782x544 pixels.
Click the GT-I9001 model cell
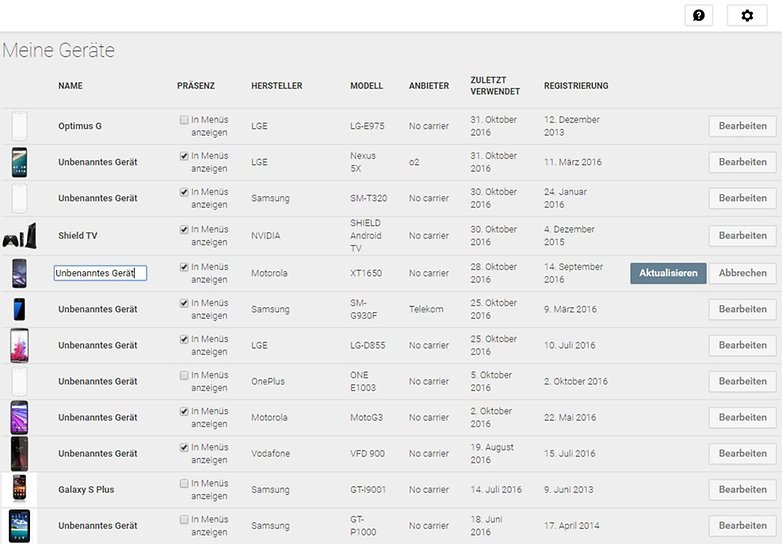coord(368,490)
